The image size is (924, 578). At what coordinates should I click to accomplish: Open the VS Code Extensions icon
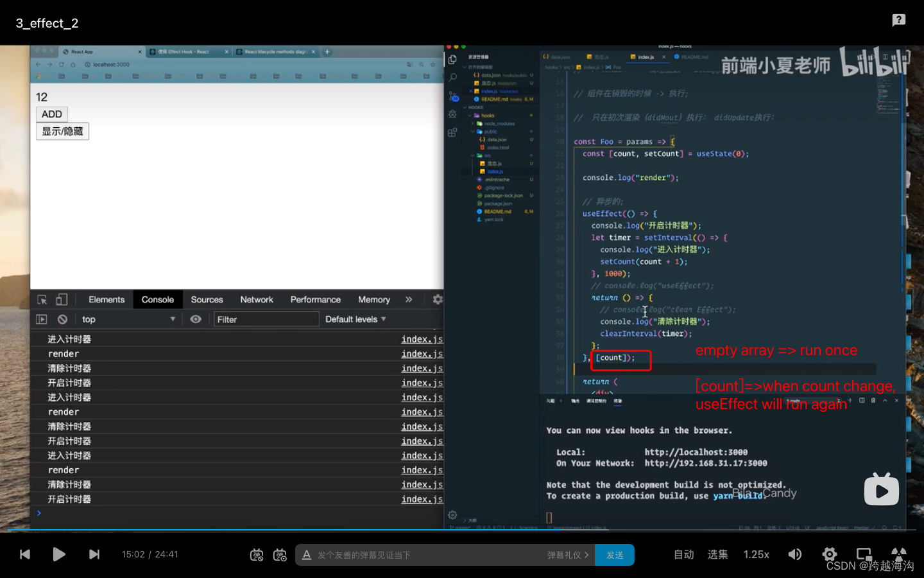(x=452, y=132)
